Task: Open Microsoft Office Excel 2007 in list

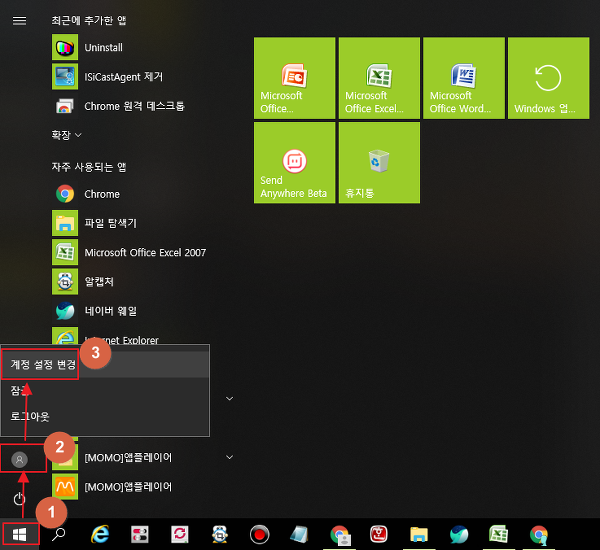Action: (x=130, y=252)
